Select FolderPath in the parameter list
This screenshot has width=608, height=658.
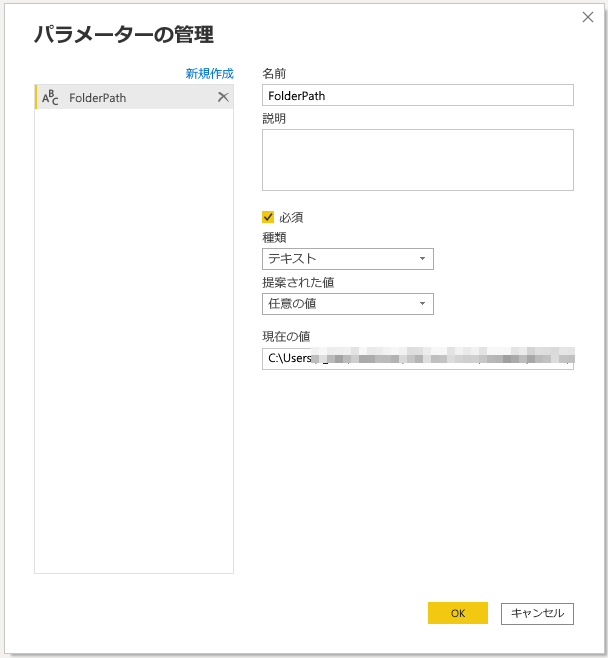pyautogui.click(x=134, y=97)
